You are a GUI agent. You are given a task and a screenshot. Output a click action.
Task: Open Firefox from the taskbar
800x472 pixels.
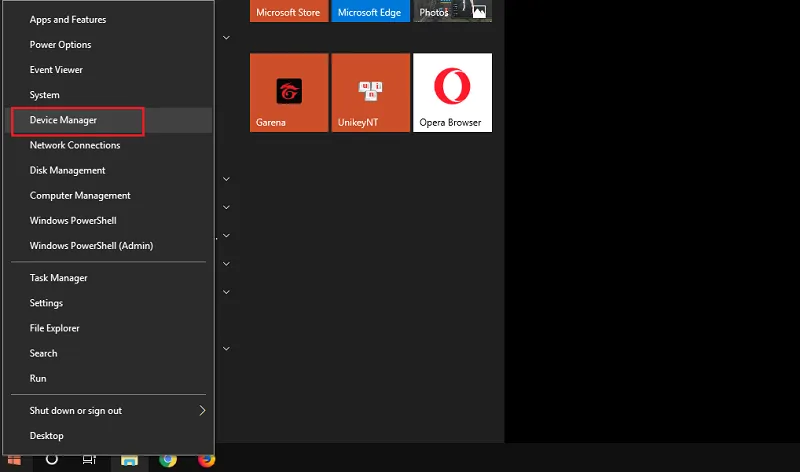(x=207, y=460)
